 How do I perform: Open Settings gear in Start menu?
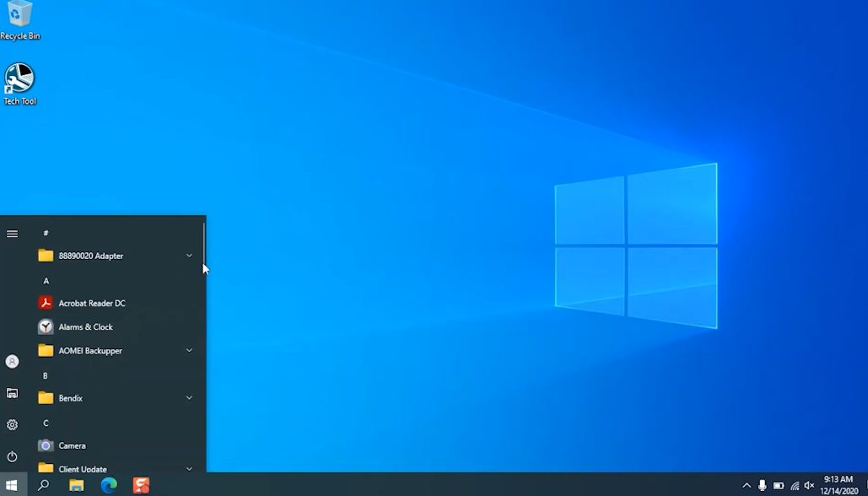(12, 424)
